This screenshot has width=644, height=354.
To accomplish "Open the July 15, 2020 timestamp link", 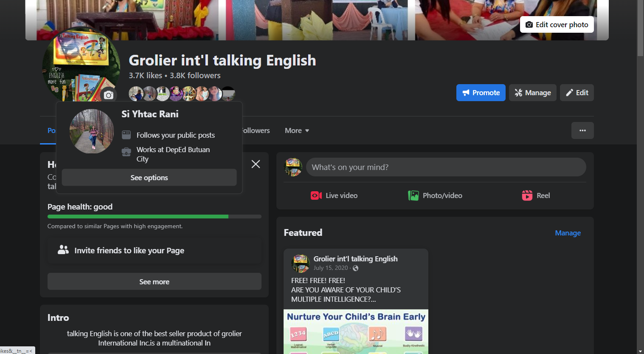I will [331, 268].
